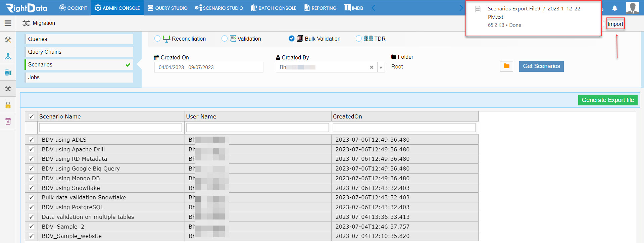The height and width of the screenshot is (243, 644).
Task: Open the database stack sidebar icon
Action: coord(8,72)
